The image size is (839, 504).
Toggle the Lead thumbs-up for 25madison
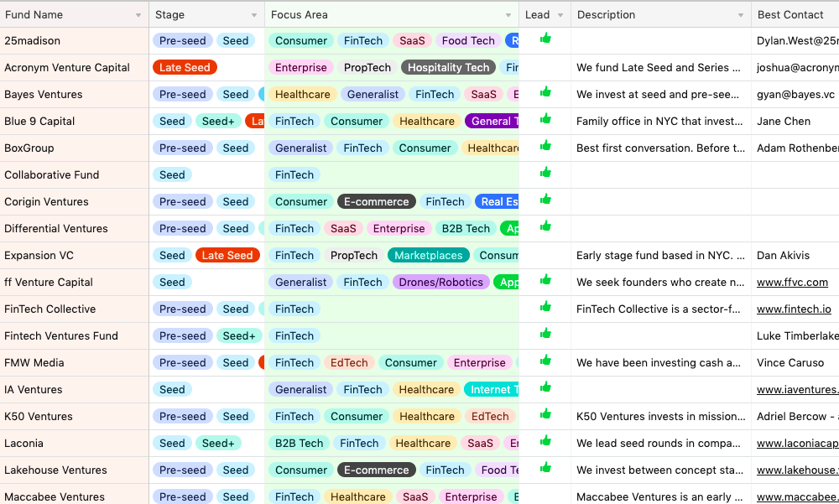tap(545, 38)
